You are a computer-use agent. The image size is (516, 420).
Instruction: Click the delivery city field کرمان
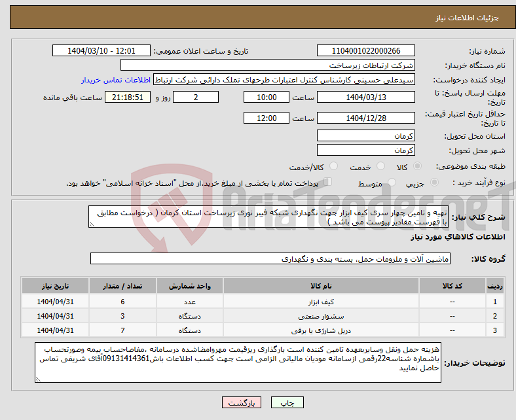[365, 150]
